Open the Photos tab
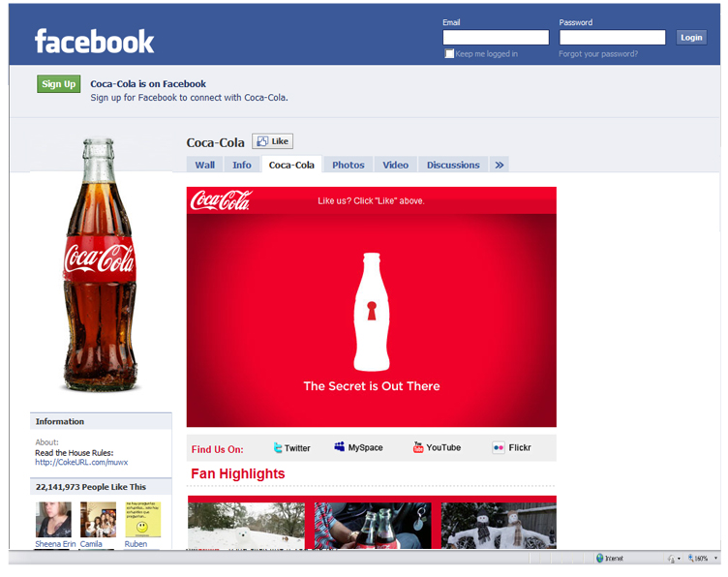 click(x=349, y=165)
